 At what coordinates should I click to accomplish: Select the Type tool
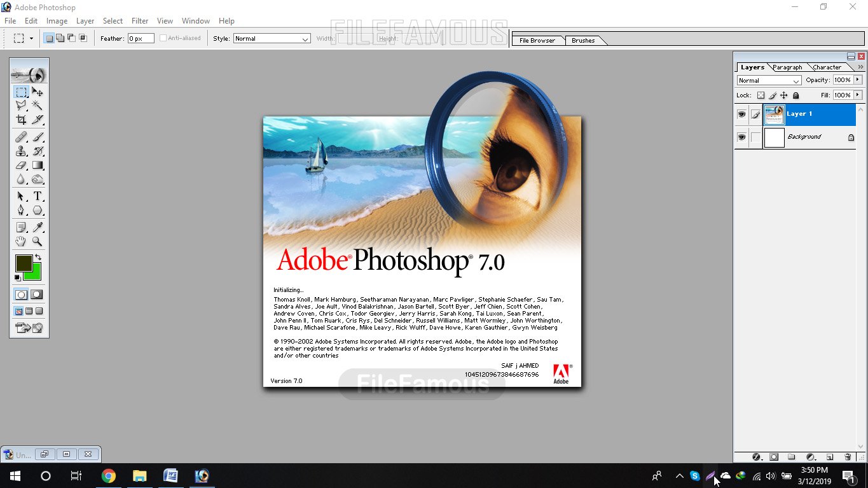tap(38, 196)
